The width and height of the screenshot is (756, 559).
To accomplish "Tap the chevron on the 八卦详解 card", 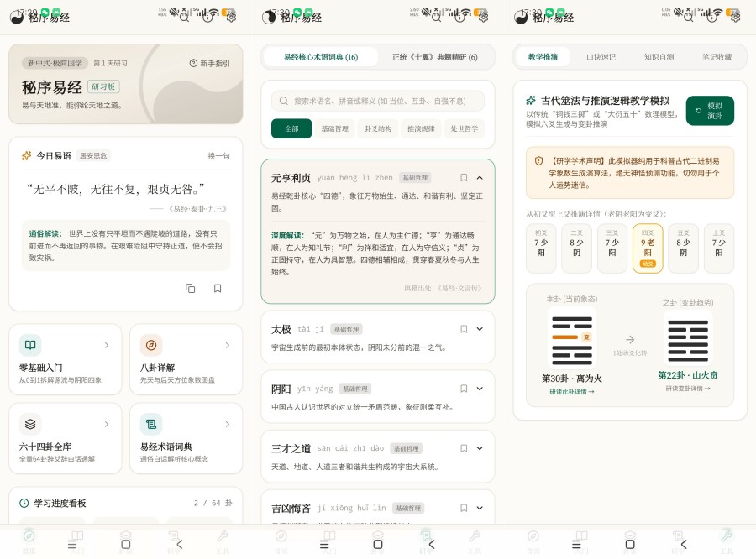I will click(227, 345).
